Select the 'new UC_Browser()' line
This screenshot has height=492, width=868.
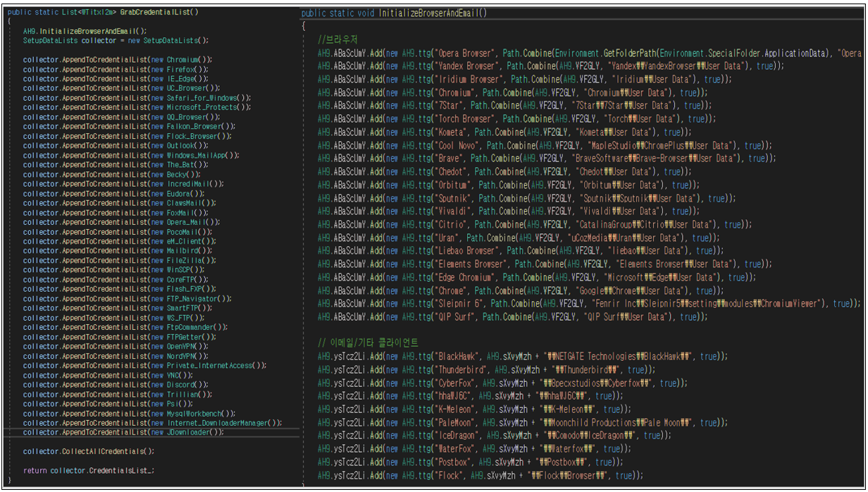[121, 88]
